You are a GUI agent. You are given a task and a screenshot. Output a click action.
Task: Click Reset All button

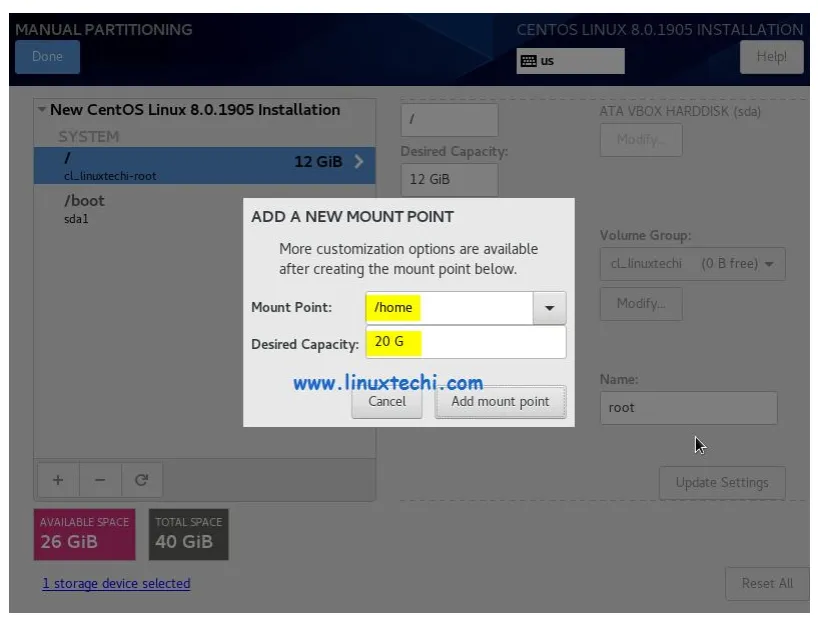coord(767,583)
